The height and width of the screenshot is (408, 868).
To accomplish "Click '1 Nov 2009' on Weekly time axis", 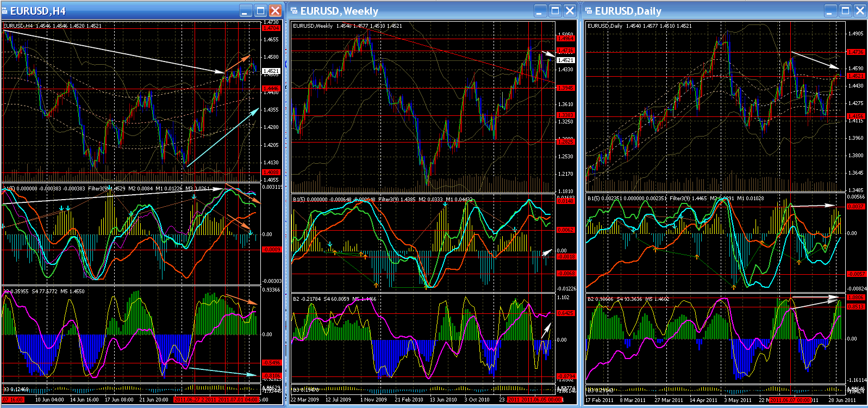I will (x=373, y=399).
